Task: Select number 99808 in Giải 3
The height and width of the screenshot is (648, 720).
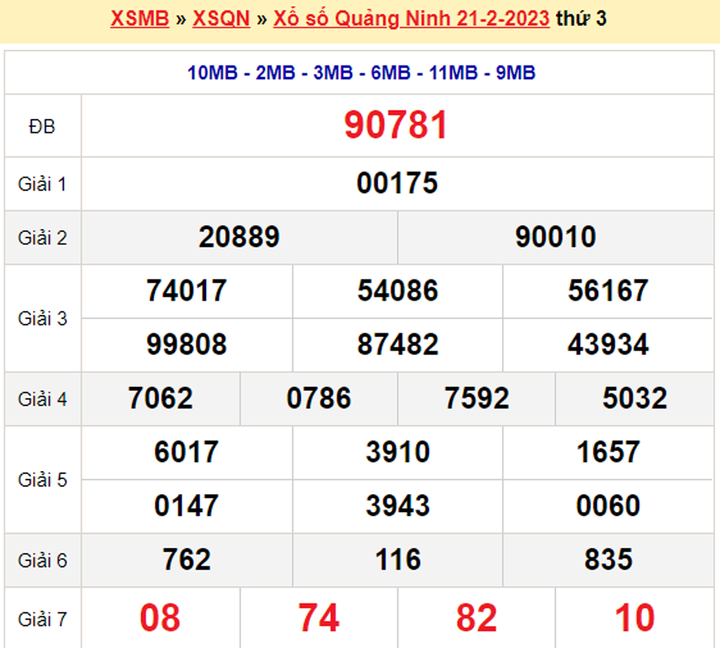Action: 186,344
